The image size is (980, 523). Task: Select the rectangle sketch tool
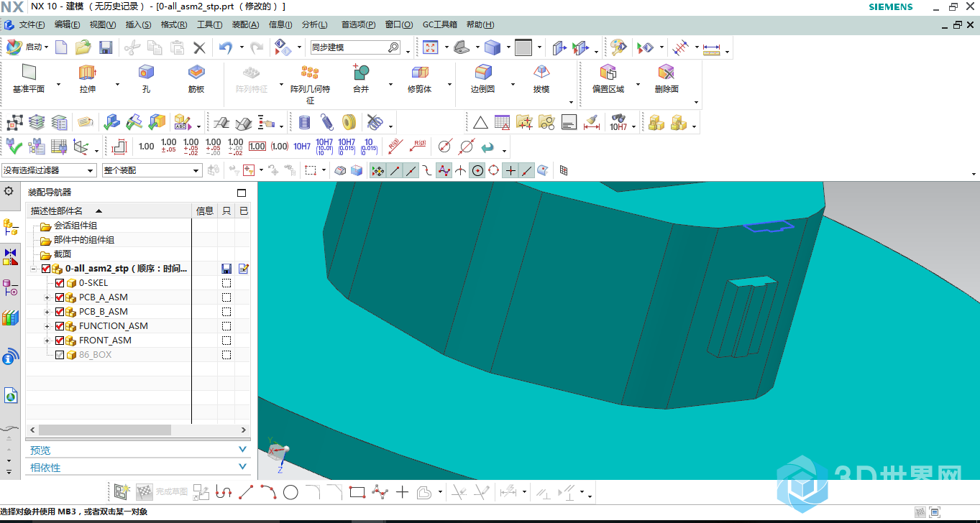pyautogui.click(x=357, y=492)
